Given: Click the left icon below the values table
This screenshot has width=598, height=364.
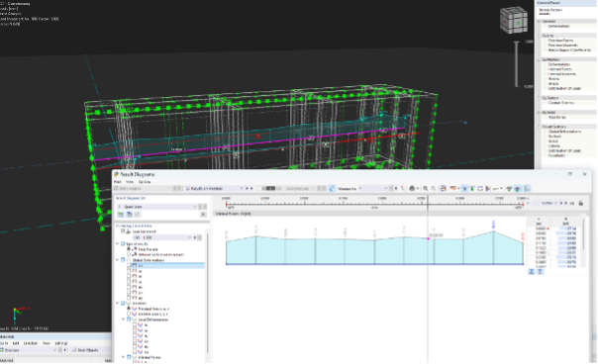Looking at the screenshot, I should tap(532, 272).
